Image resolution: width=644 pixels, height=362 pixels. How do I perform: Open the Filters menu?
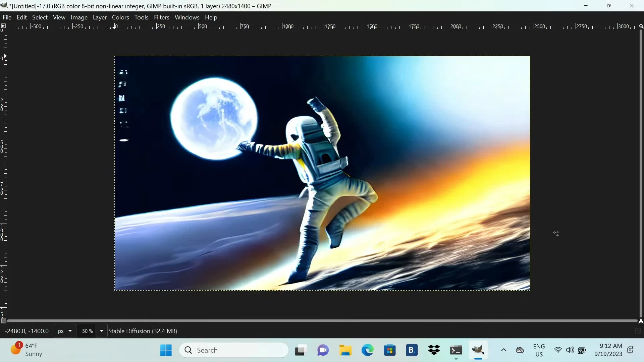[161, 17]
